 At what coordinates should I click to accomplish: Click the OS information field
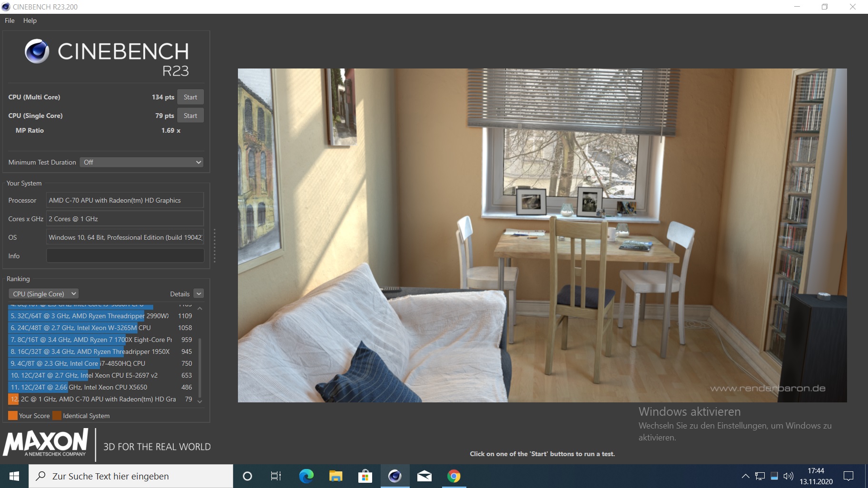pyautogui.click(x=125, y=237)
